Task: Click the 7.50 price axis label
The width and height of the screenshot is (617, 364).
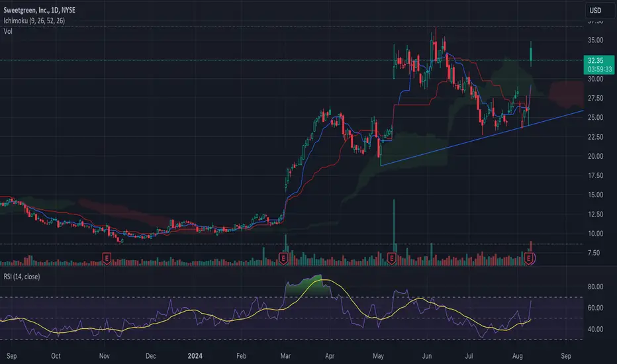Action: click(x=594, y=253)
